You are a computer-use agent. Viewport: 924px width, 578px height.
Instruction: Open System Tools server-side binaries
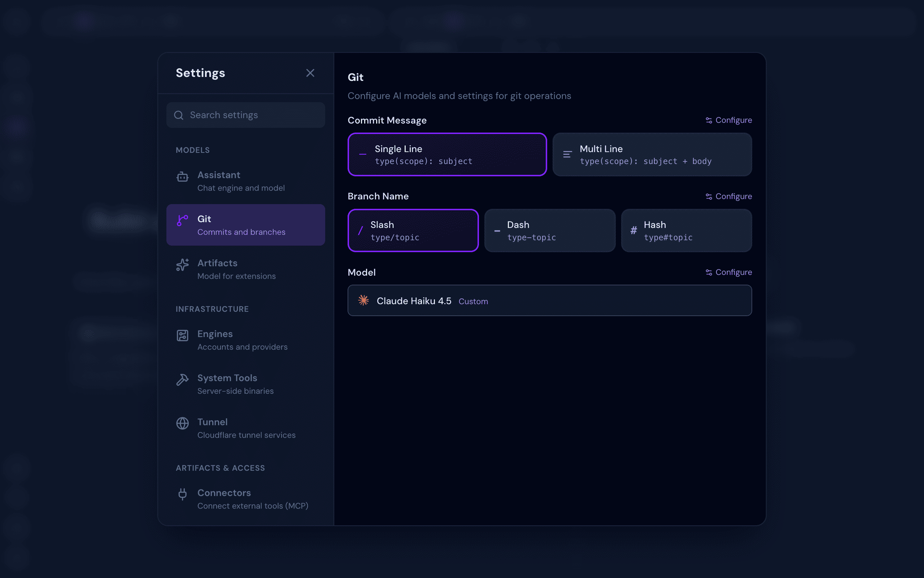pyautogui.click(x=245, y=384)
